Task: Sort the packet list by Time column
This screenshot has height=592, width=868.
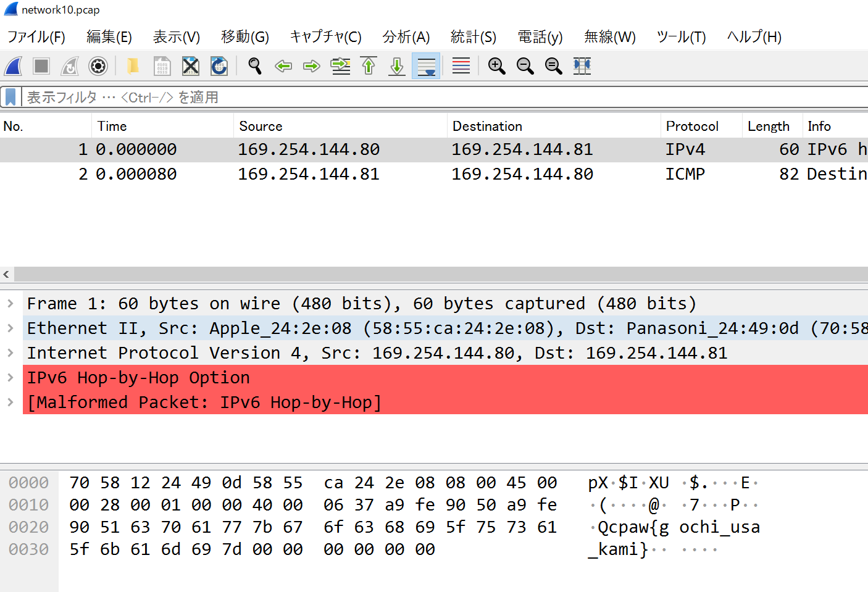Action: pyautogui.click(x=164, y=126)
